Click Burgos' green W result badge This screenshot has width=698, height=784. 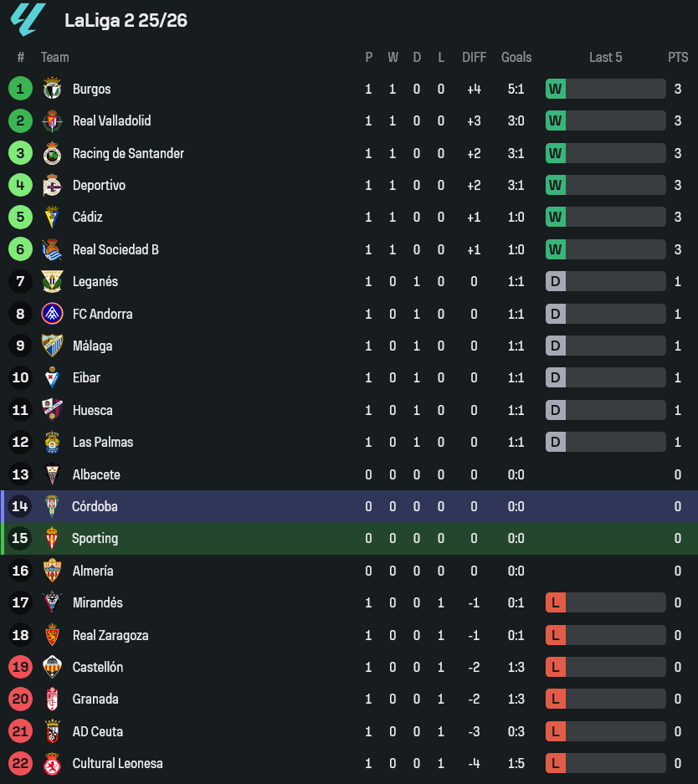pos(555,89)
